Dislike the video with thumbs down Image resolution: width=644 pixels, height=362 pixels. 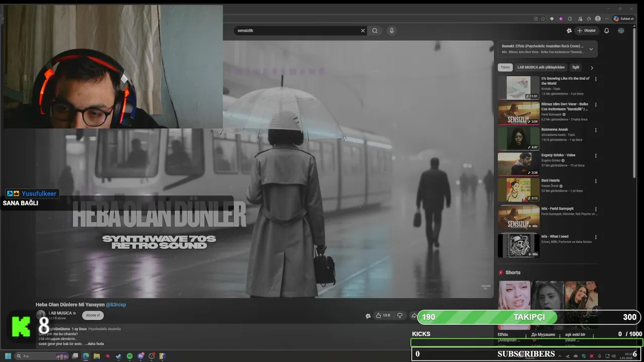pos(400,315)
